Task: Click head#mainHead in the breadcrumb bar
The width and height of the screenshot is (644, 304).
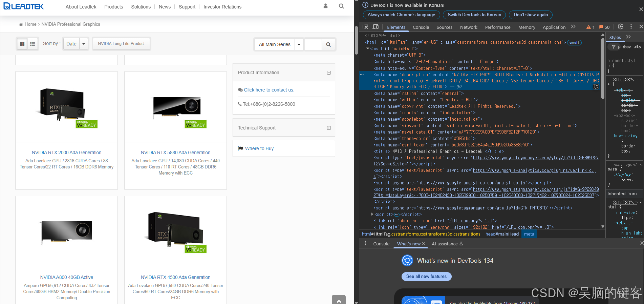Action: (502, 234)
